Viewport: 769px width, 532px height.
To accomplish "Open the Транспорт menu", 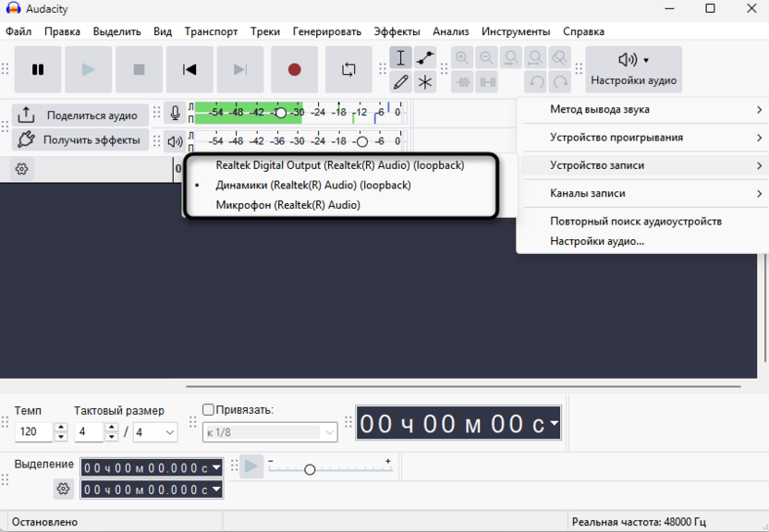I will click(211, 30).
